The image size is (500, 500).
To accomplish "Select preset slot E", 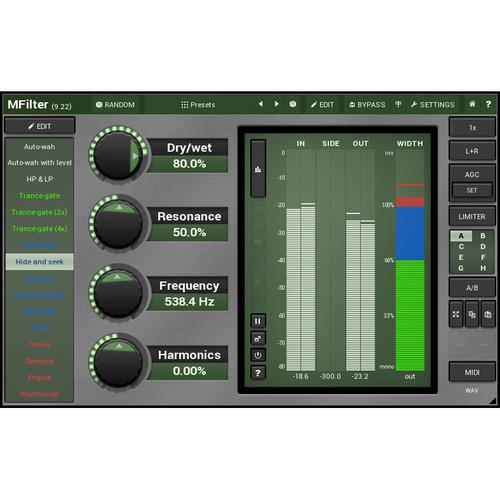I will [461, 257].
